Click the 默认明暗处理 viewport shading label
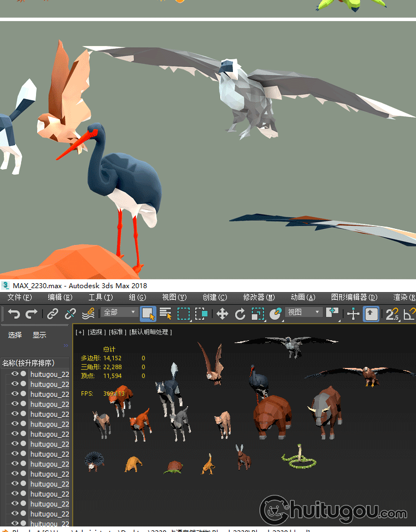 point(151,332)
